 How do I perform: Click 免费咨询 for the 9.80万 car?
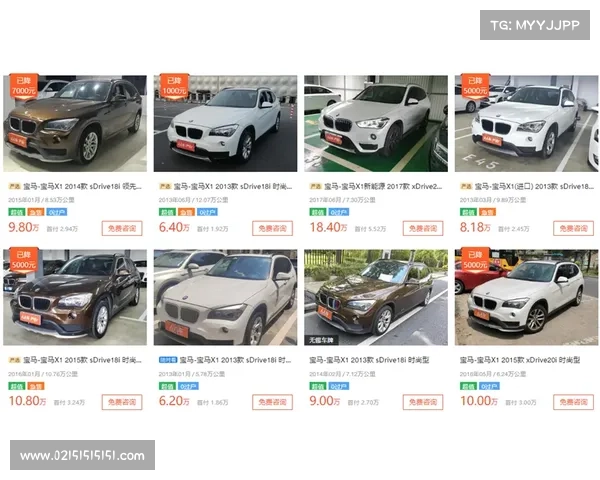pos(122,229)
